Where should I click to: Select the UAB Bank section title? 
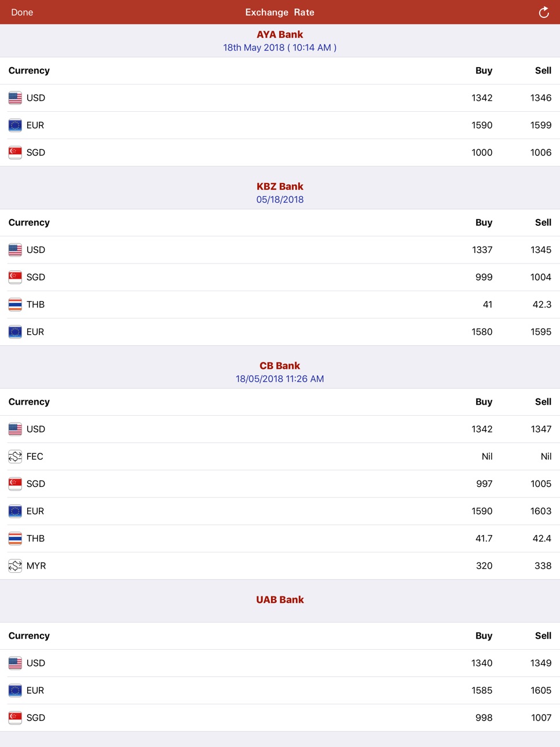(280, 600)
